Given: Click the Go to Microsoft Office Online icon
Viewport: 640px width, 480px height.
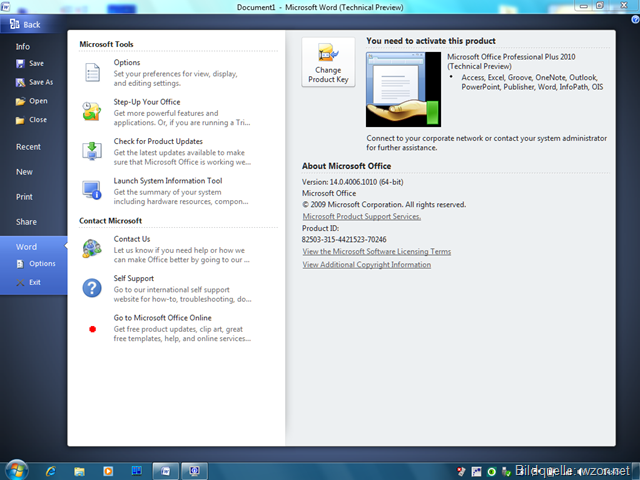Looking at the screenshot, I should pyautogui.click(x=92, y=327).
